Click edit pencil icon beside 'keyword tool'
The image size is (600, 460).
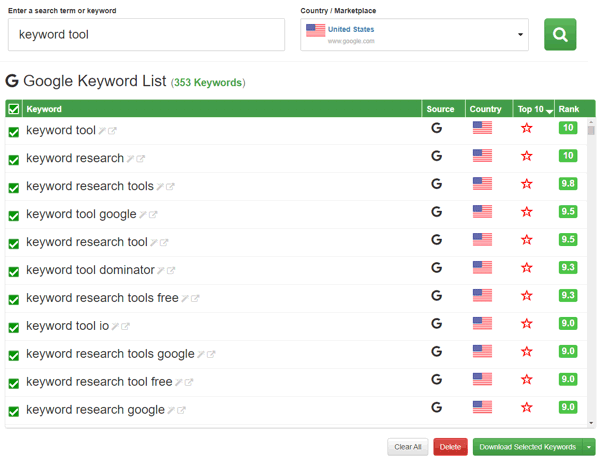coord(102,131)
